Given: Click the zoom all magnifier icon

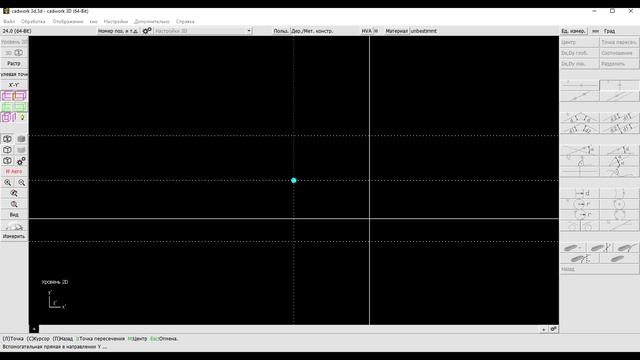Looking at the screenshot, I should point(14,193).
